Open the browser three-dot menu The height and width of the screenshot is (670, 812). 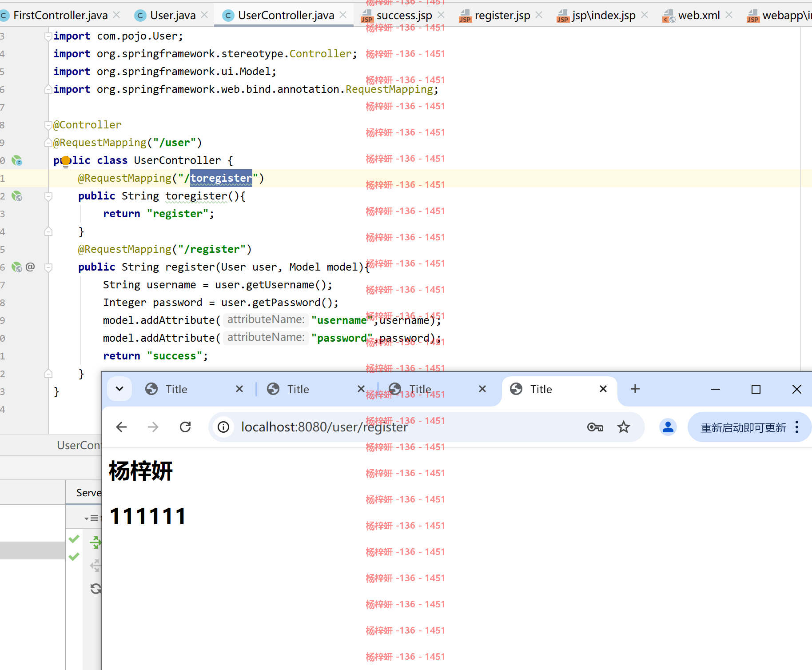[x=797, y=427]
